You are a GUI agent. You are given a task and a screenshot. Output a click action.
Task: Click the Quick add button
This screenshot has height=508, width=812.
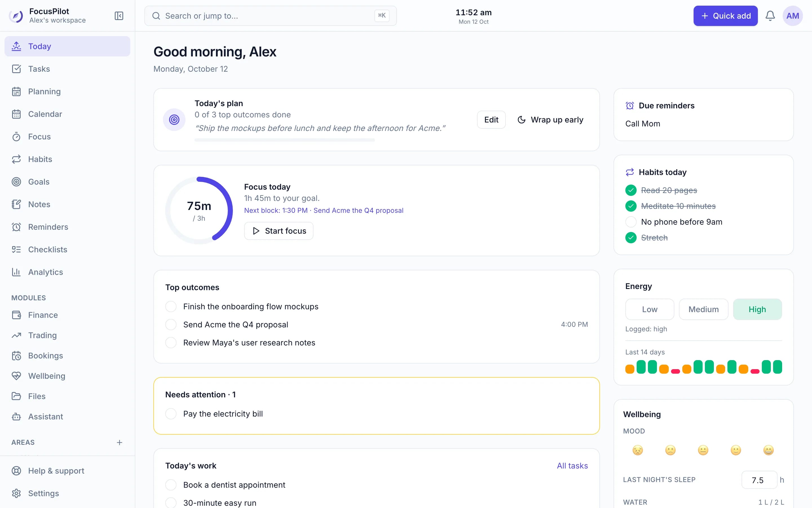(725, 16)
